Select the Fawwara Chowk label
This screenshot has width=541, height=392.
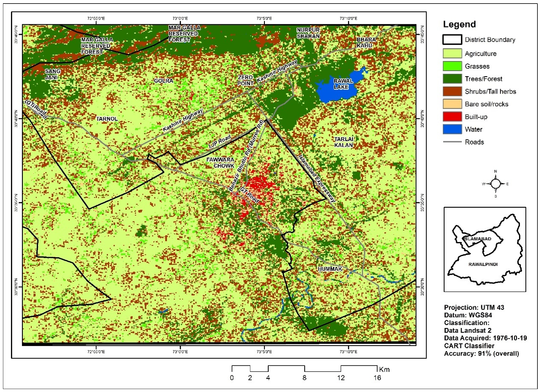click(x=220, y=163)
